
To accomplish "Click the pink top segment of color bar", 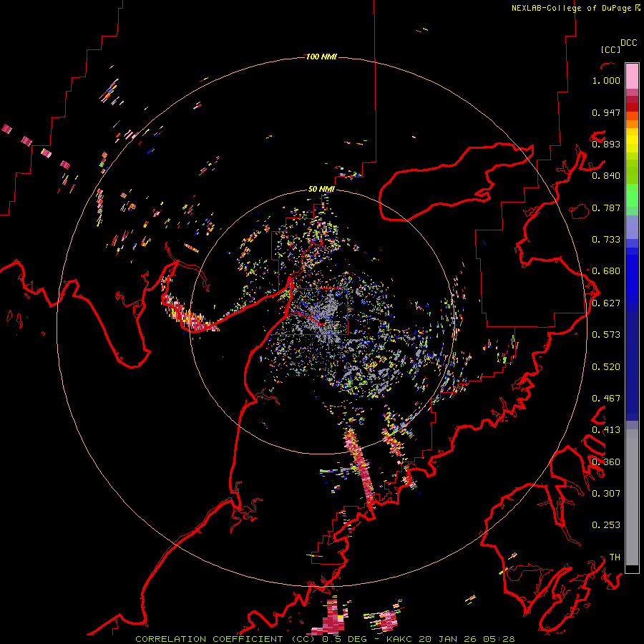I will pos(632,77).
